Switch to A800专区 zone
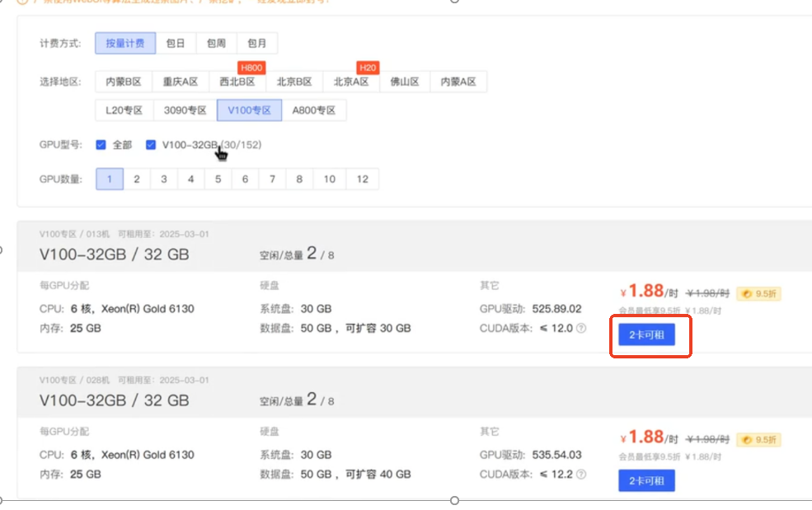This screenshot has height=510, width=812. tap(314, 110)
